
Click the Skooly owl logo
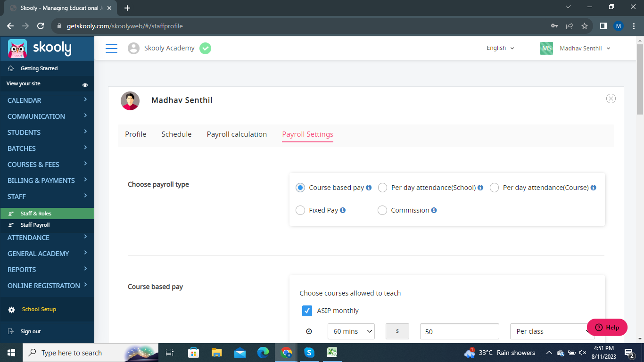point(17,48)
